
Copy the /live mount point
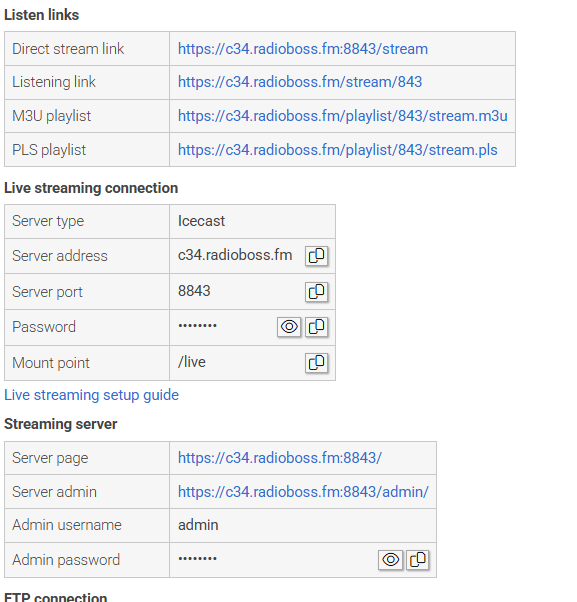pos(316,363)
